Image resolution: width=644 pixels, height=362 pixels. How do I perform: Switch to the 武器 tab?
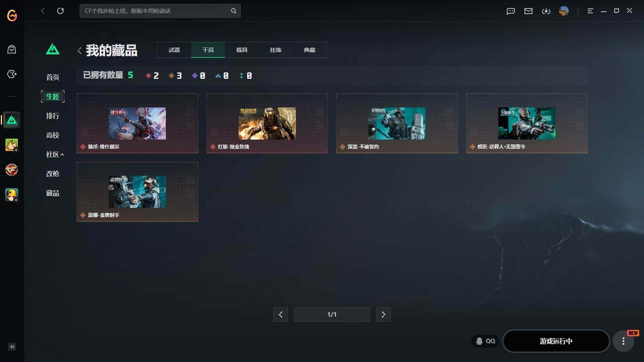[x=174, y=50]
